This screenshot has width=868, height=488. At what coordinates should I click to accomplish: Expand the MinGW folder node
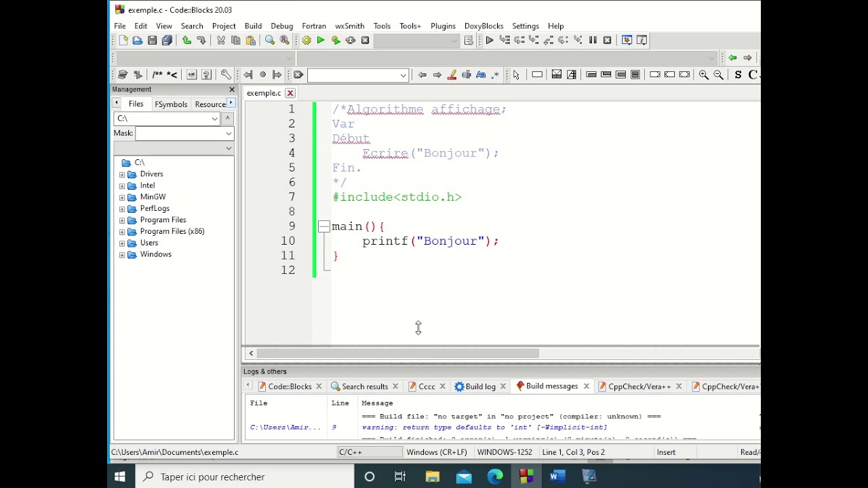click(122, 197)
